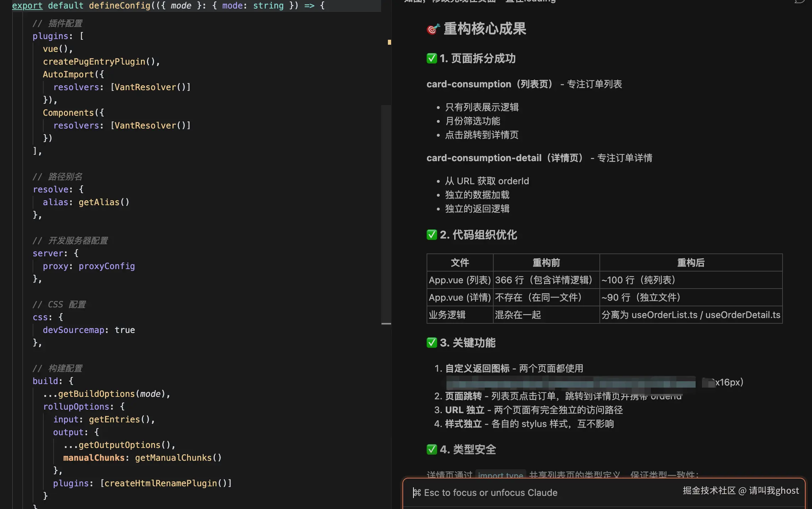Click the checkmark icon beside 4. 类型安全
The height and width of the screenshot is (509, 812).
coord(432,449)
